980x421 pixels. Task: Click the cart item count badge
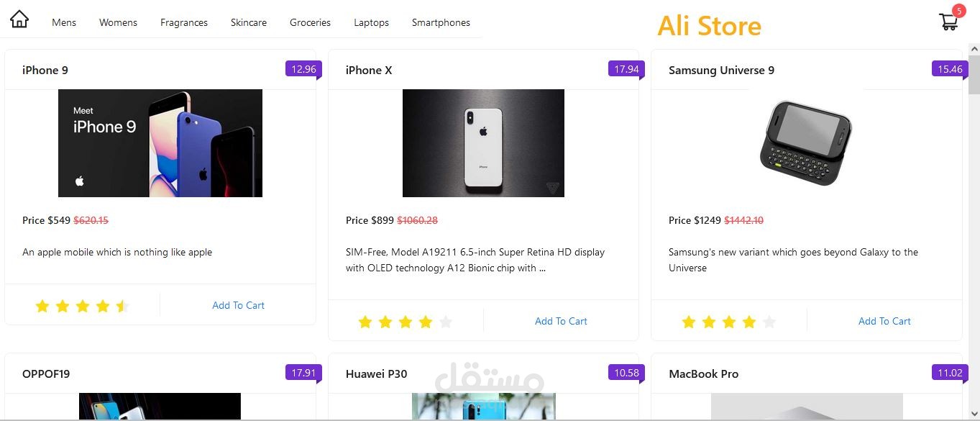click(958, 11)
